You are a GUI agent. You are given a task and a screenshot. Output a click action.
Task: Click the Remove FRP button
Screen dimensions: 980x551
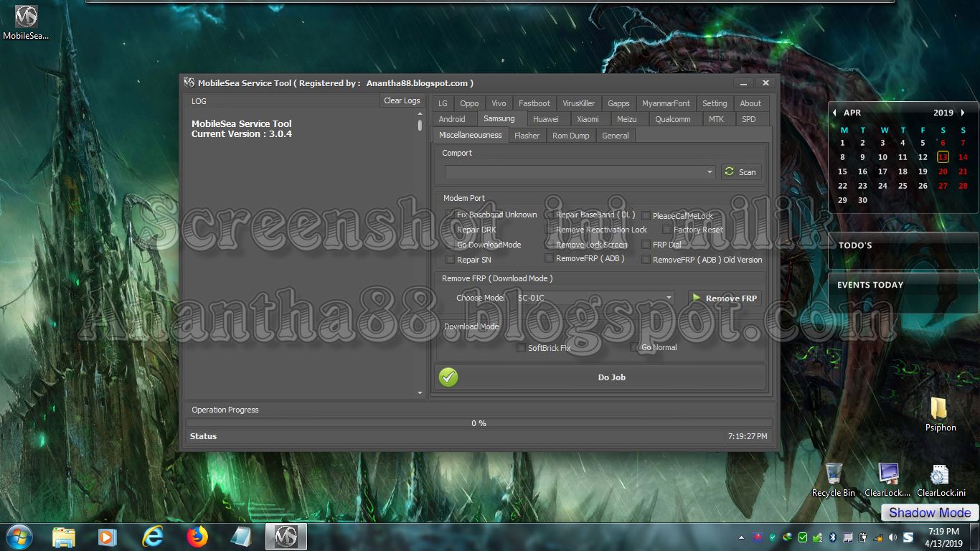725,298
